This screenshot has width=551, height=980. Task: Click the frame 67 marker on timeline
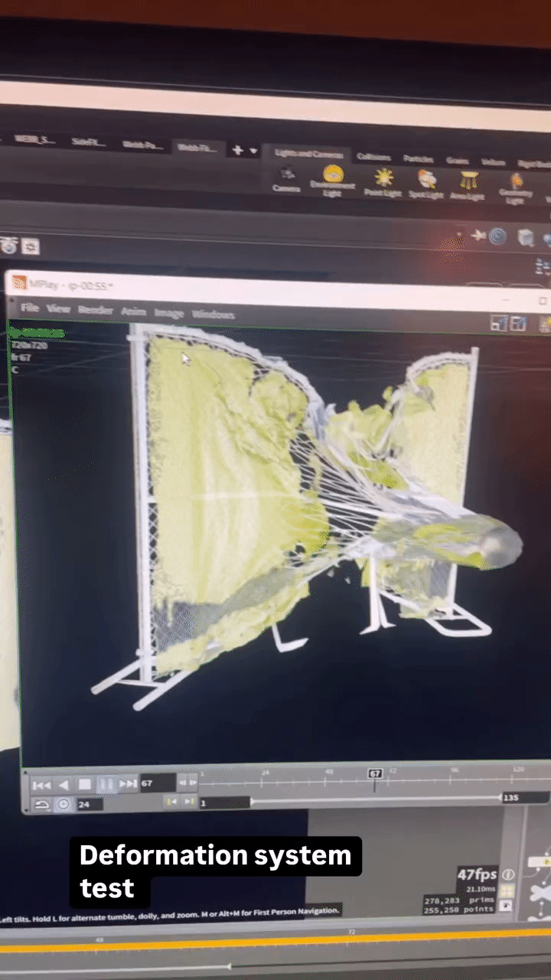[375, 774]
